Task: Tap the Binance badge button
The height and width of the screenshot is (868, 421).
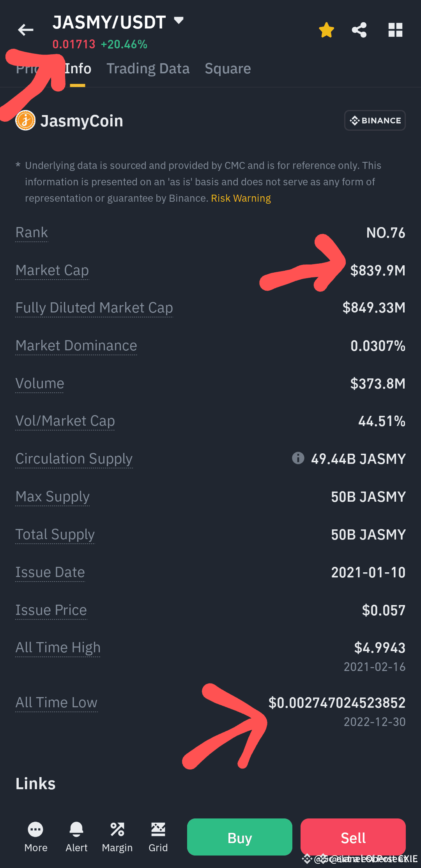Action: tap(375, 121)
